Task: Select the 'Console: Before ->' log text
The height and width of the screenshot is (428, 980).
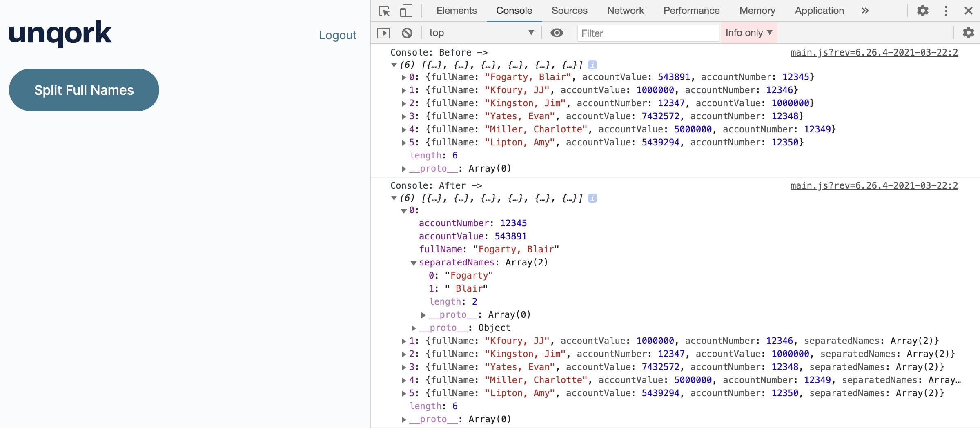Action: click(x=439, y=52)
